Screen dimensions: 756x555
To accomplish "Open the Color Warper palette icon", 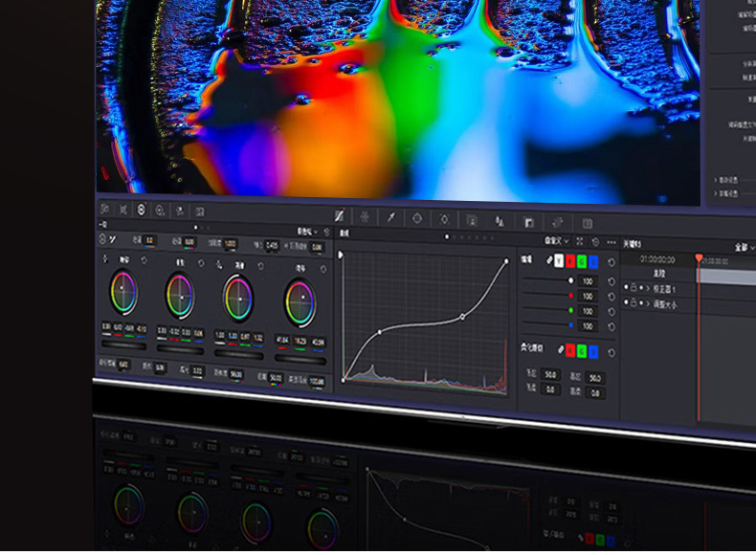I will click(x=365, y=217).
